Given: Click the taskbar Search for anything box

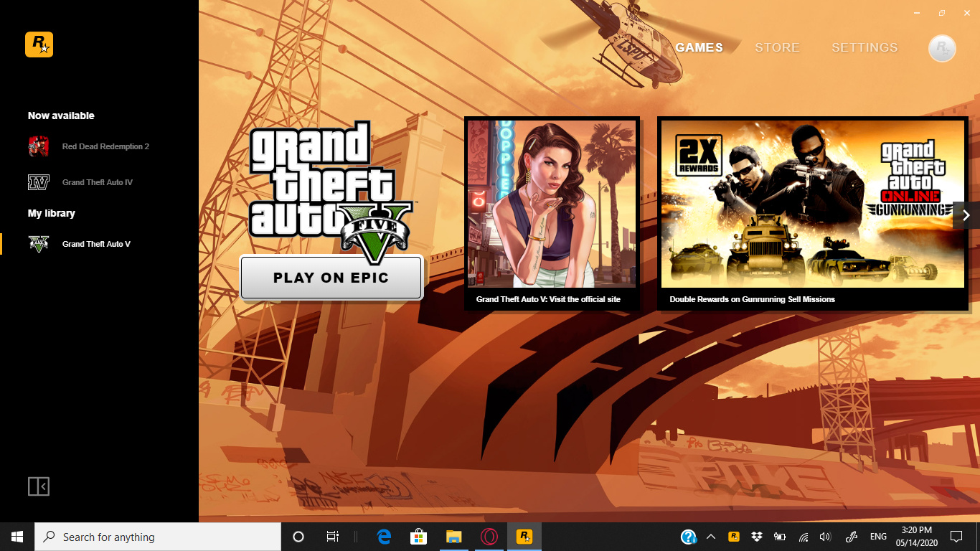Looking at the screenshot, I should (158, 537).
